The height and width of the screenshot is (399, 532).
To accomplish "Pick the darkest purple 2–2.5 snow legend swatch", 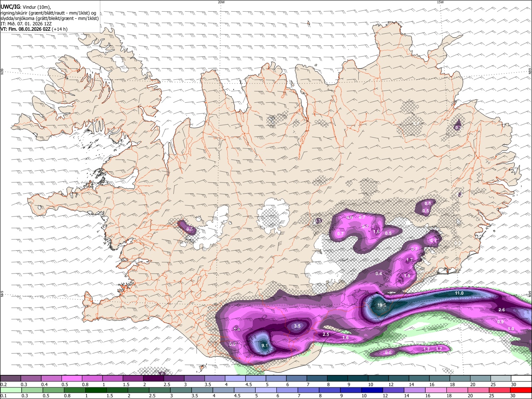I will pyautogui.click(x=153, y=378).
